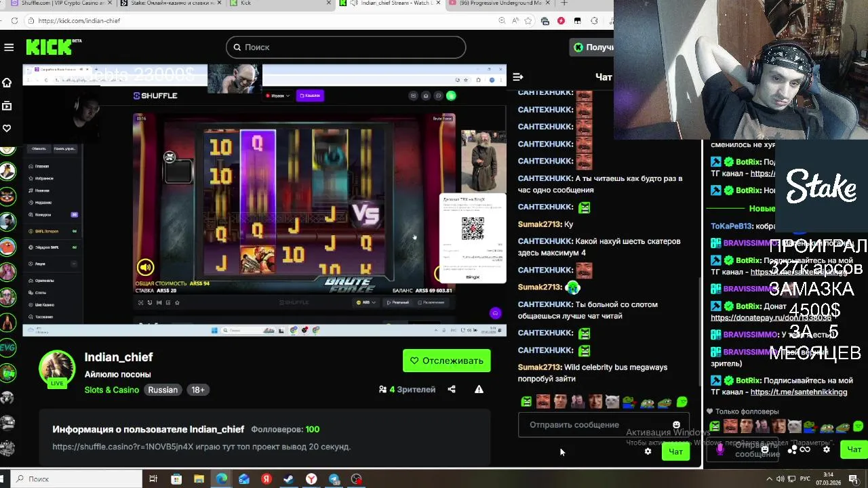Open BotRix donatepay link in right chat
Screen dimensions: 868x488
click(771, 317)
